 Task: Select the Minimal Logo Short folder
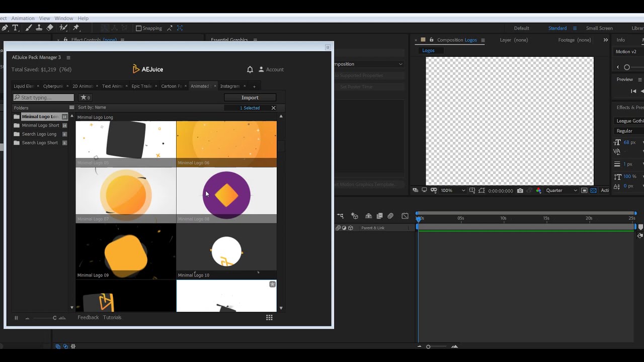coord(40,125)
